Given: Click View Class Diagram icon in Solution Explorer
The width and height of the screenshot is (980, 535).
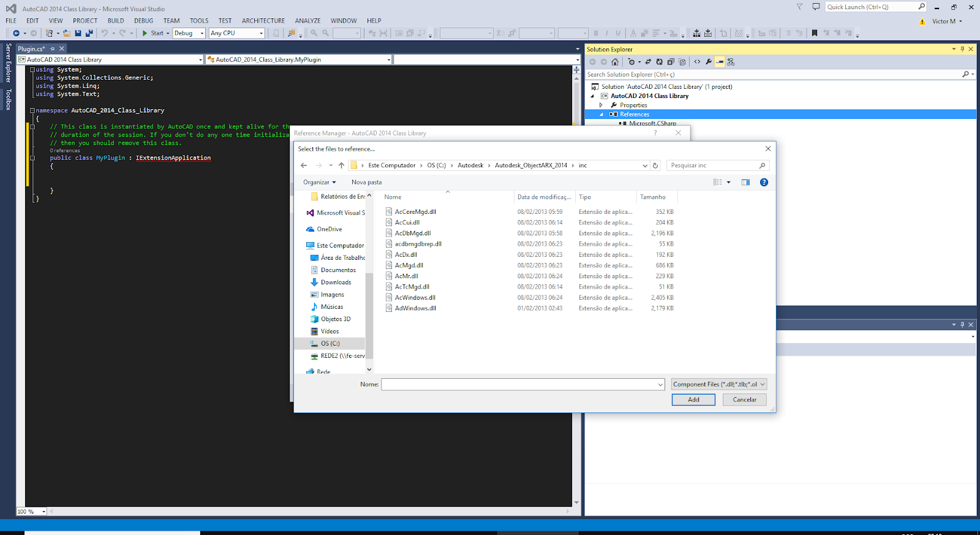Looking at the screenshot, I should pyautogui.click(x=731, y=62).
